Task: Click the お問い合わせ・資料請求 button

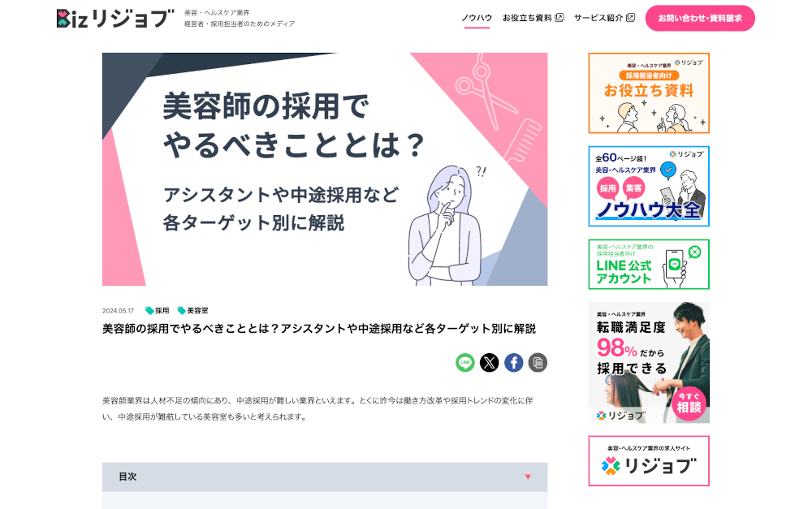Action: tap(700, 18)
